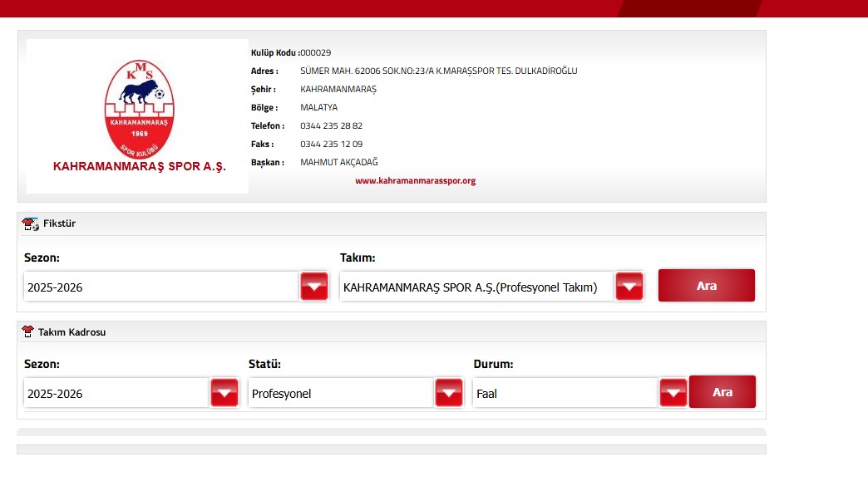
Task: Expand the Takım dropdown arrow
Action: [x=629, y=287]
